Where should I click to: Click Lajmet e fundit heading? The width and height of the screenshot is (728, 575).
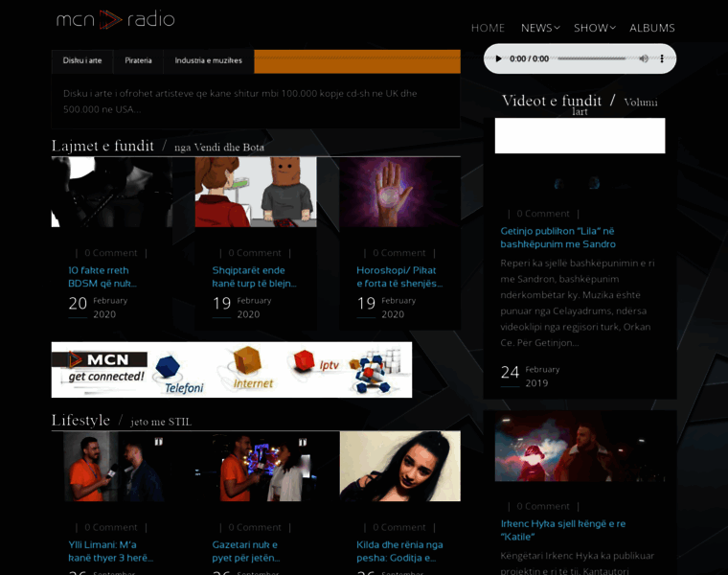(x=102, y=146)
